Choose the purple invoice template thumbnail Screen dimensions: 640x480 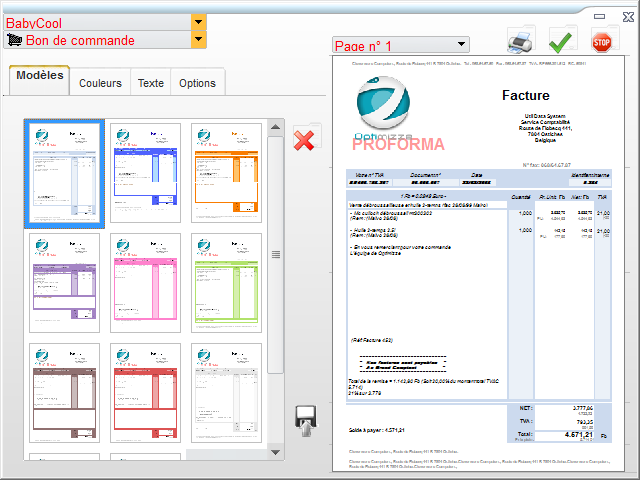coord(64,283)
